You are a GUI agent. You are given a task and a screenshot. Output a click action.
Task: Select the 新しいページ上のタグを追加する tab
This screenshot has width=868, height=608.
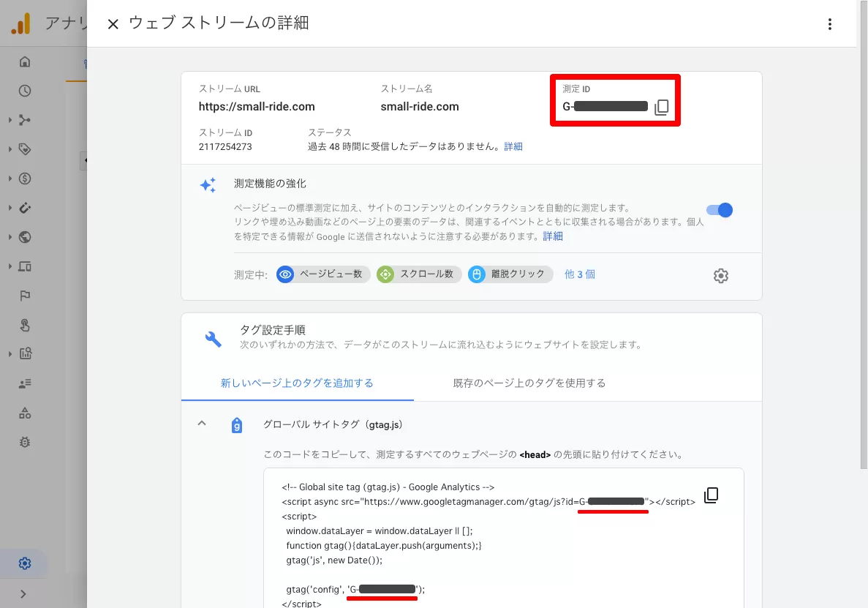click(298, 383)
